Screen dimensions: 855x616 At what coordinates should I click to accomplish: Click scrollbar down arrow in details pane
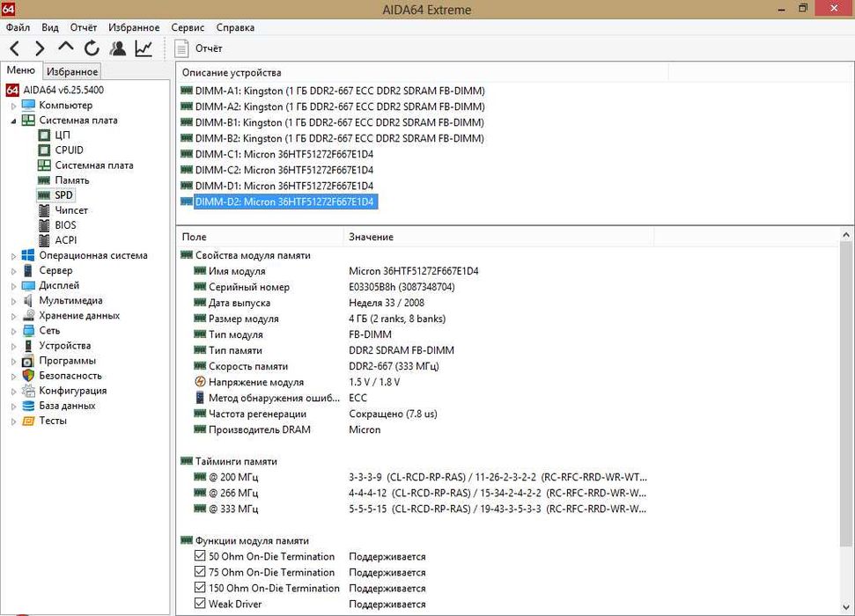coord(845,606)
